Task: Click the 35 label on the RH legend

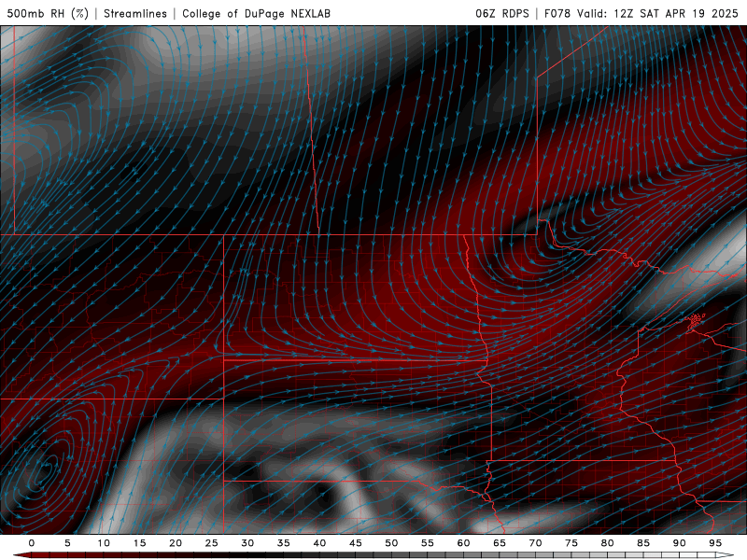Action: click(284, 543)
